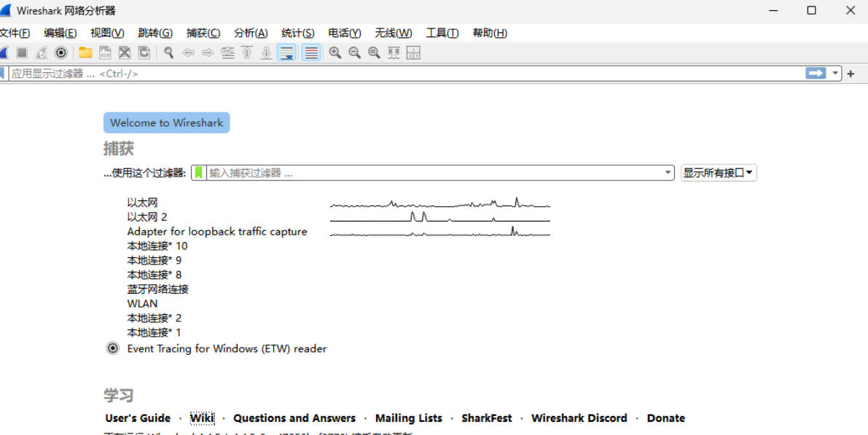The height and width of the screenshot is (435, 868).
Task: Toggle auto scroll during live capture
Action: point(286,52)
